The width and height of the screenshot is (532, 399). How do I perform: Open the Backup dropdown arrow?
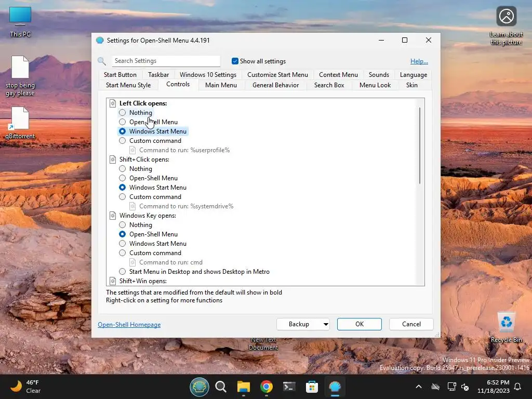326,324
